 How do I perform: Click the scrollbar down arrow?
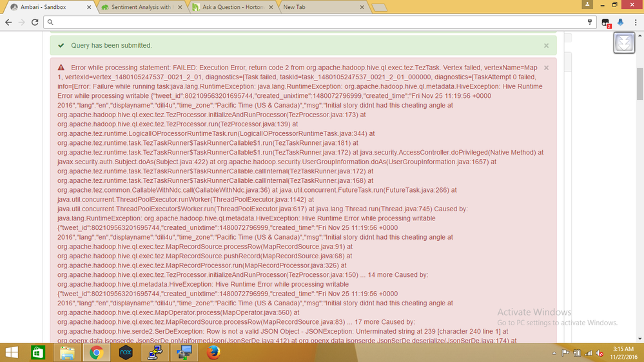coord(640,339)
